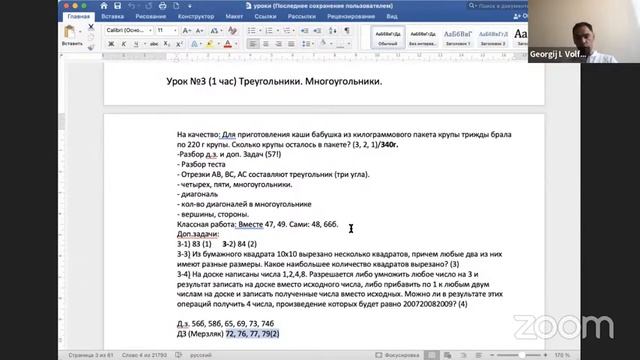This screenshot has height=360, width=640.
Task: Change the русский language in status bar
Action: [201, 355]
